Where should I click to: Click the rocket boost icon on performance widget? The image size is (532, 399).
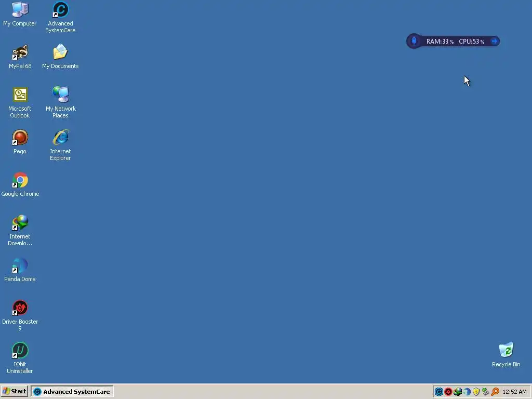[414, 41]
